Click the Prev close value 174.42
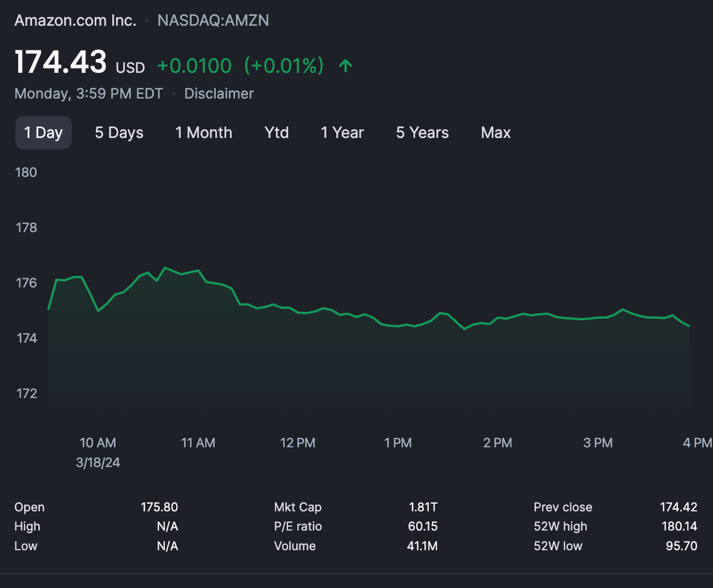The height and width of the screenshot is (588, 713). (679, 507)
